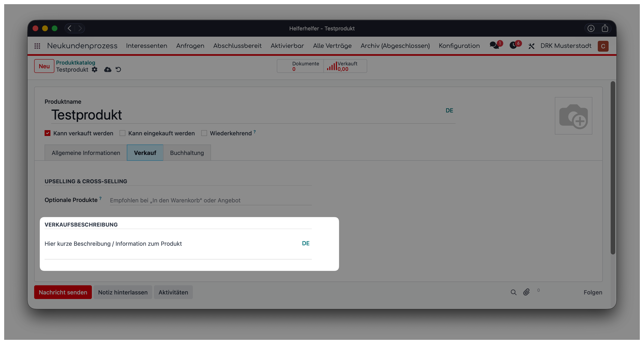
Task: Open the Dokumente stat button
Action: tap(300, 66)
